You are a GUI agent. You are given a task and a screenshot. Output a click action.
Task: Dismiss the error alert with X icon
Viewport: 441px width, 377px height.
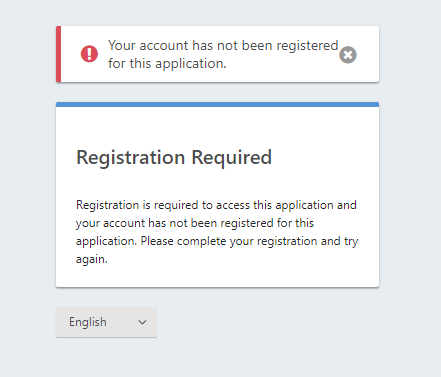(348, 55)
